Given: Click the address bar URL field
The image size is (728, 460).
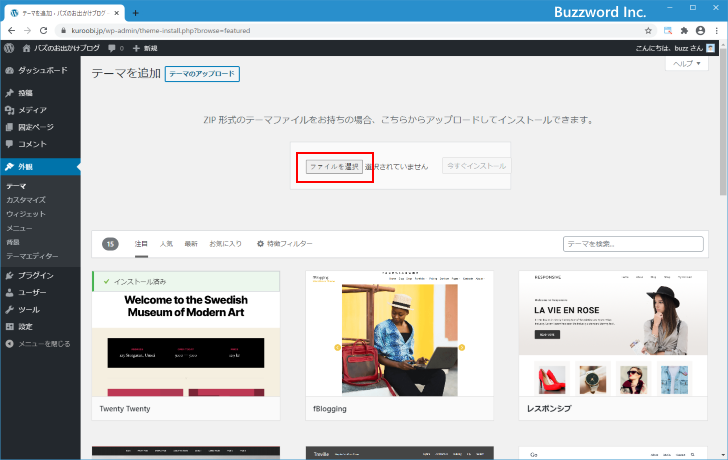Looking at the screenshot, I should (353, 31).
